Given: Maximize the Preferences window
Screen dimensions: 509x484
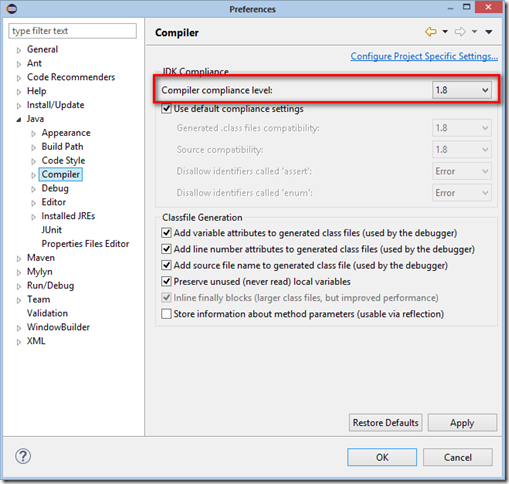Looking at the screenshot, I should pos(467,7).
